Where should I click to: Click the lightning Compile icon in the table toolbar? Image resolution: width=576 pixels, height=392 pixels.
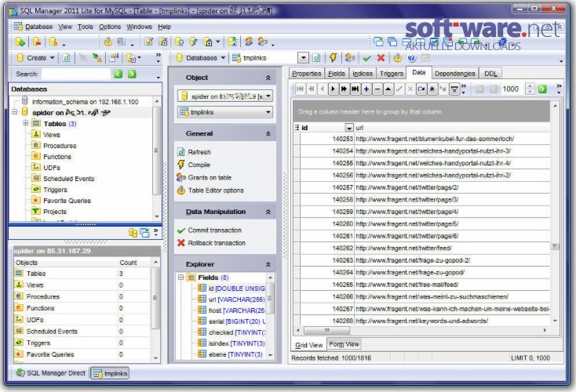tap(334, 58)
